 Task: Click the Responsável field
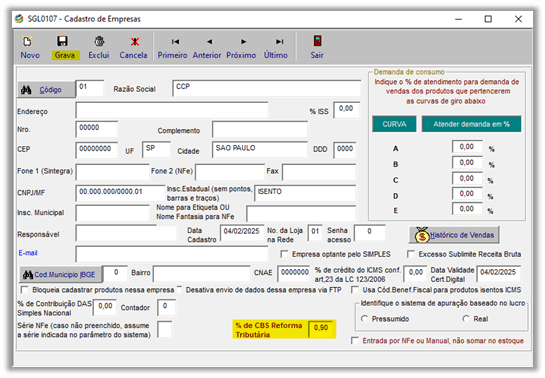pos(126,233)
